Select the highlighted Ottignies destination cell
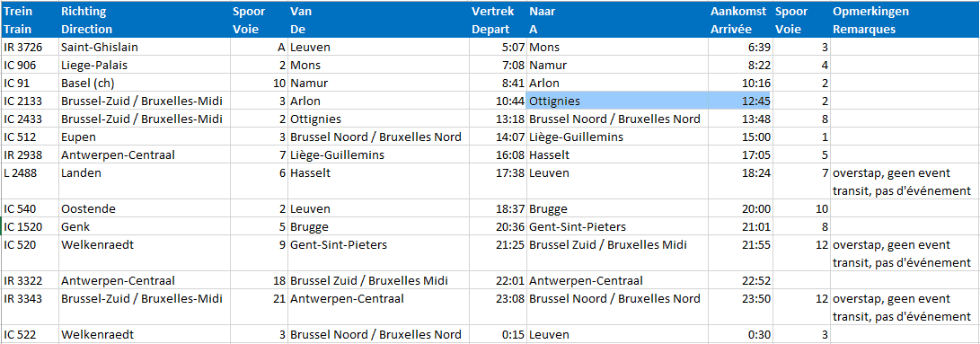Image resolution: width=980 pixels, height=344 pixels. click(x=618, y=101)
